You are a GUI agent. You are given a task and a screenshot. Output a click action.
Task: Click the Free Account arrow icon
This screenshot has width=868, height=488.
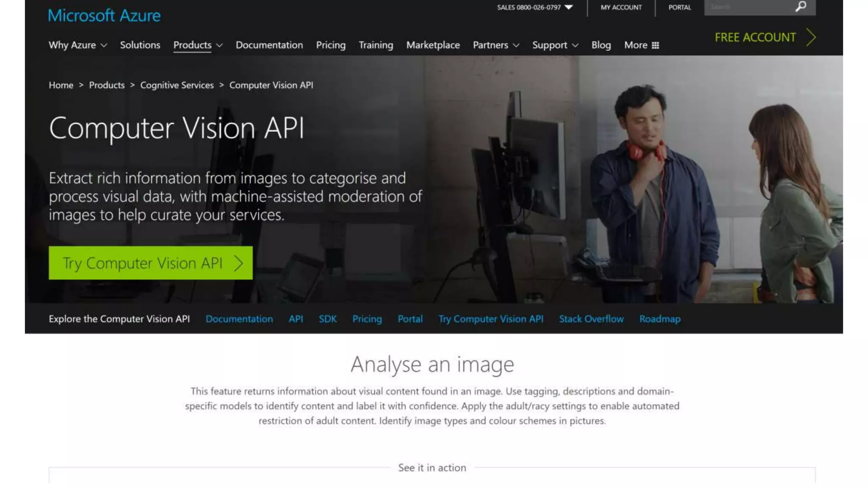[x=811, y=37]
